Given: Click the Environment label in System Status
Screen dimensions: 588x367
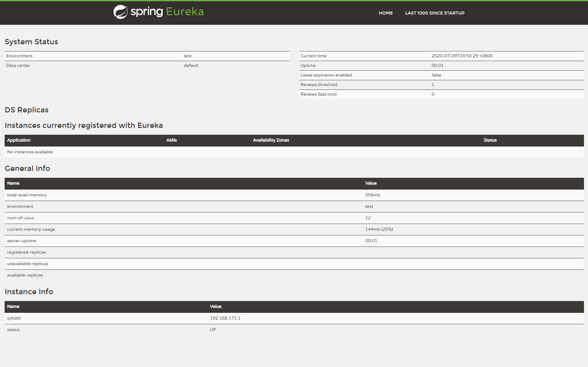Looking at the screenshot, I should pos(19,56).
